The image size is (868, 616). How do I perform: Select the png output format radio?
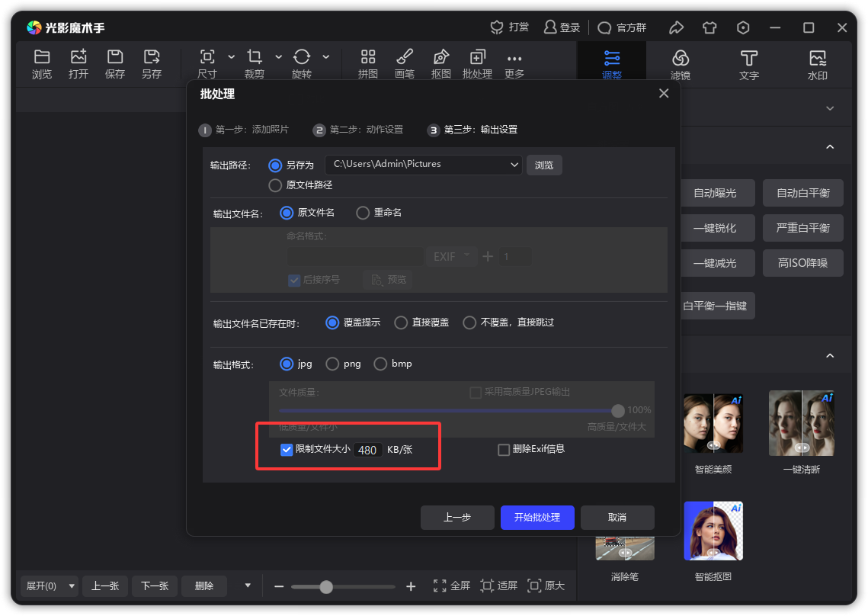click(332, 364)
